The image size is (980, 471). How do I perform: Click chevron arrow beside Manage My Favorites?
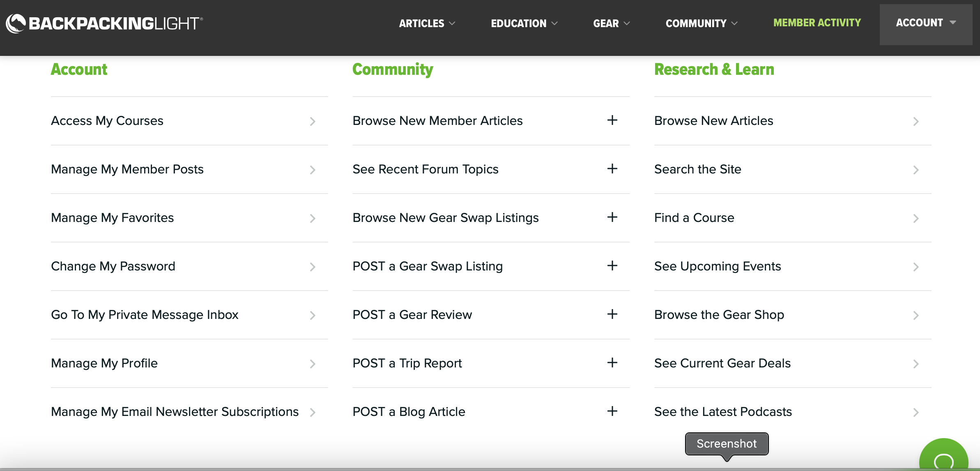313,218
